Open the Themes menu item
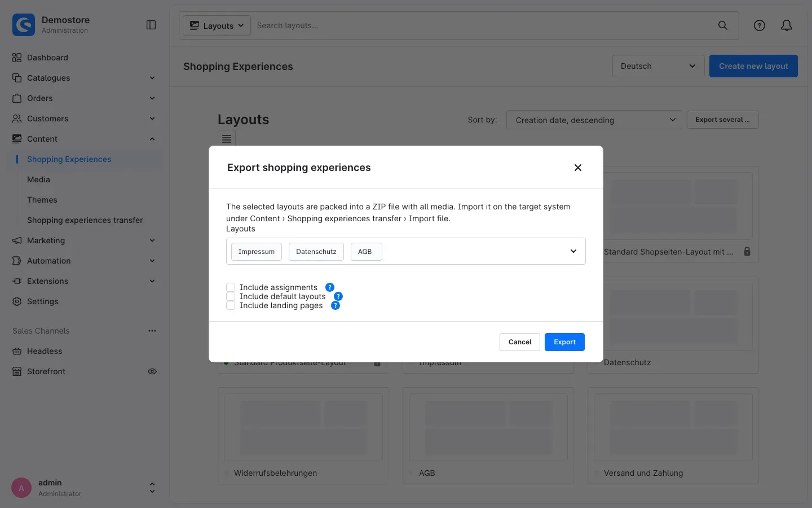Image resolution: width=812 pixels, height=508 pixels. [x=42, y=200]
